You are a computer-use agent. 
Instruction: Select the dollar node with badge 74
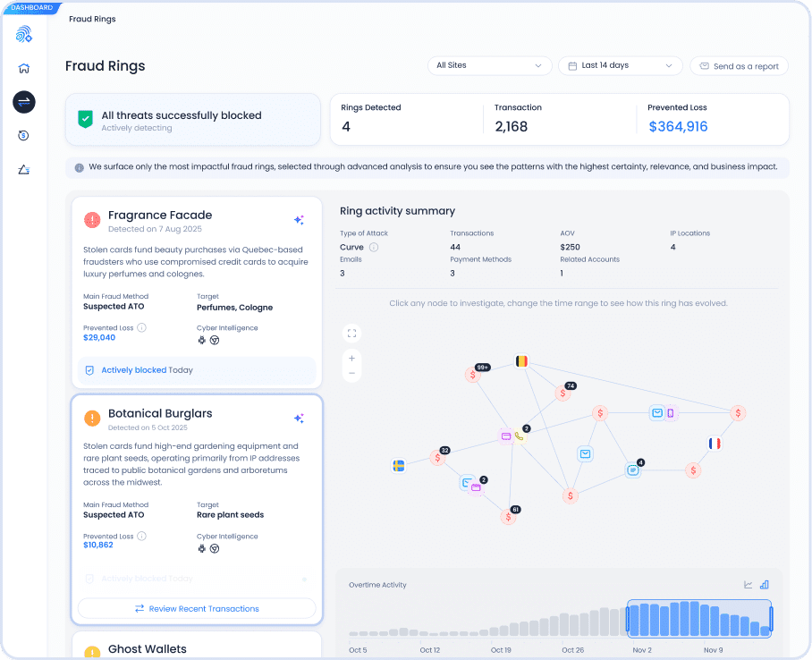[562, 393]
